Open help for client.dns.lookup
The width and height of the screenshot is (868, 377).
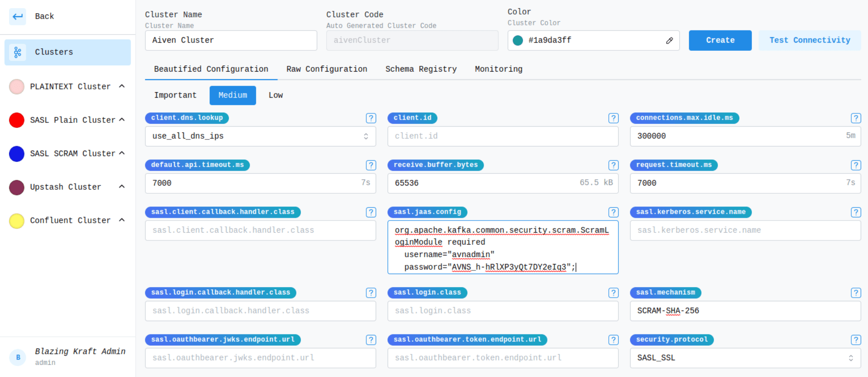pyautogui.click(x=371, y=118)
